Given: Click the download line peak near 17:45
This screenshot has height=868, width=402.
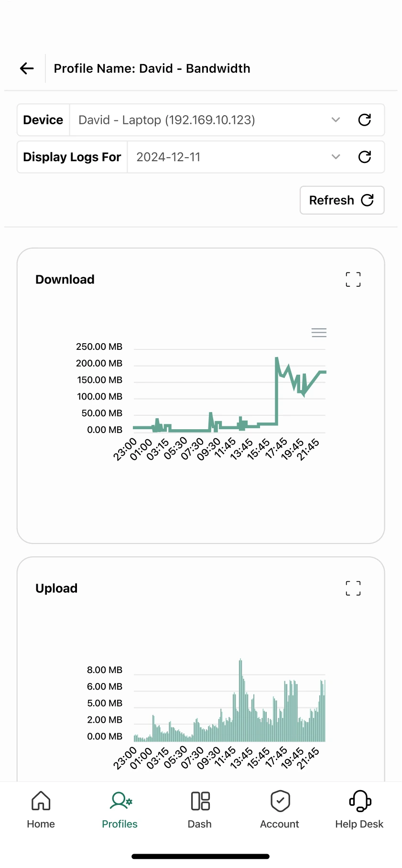Looking at the screenshot, I should [x=277, y=358].
